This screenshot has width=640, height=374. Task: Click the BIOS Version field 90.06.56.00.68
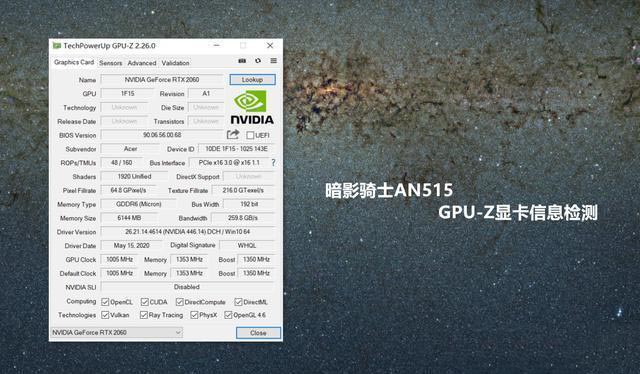162,135
